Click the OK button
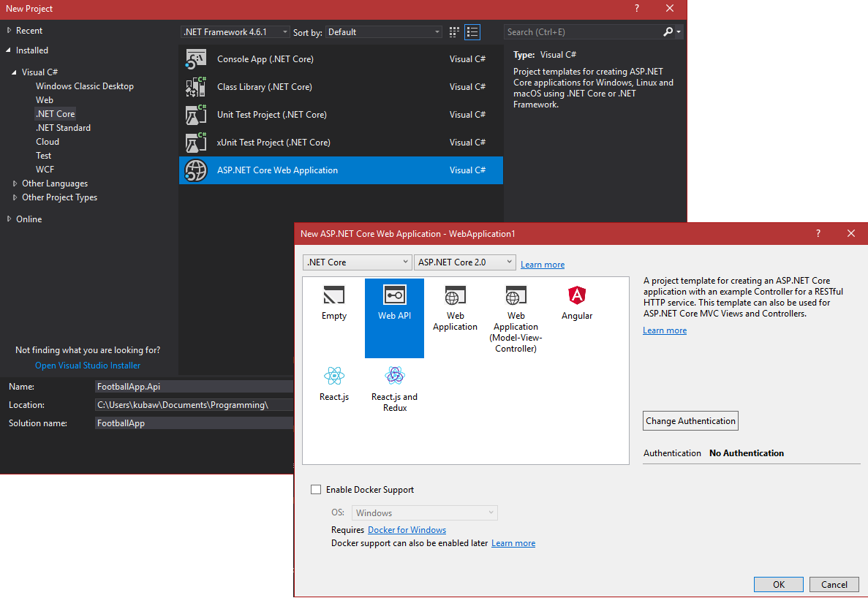This screenshot has width=868, height=598. point(778,585)
